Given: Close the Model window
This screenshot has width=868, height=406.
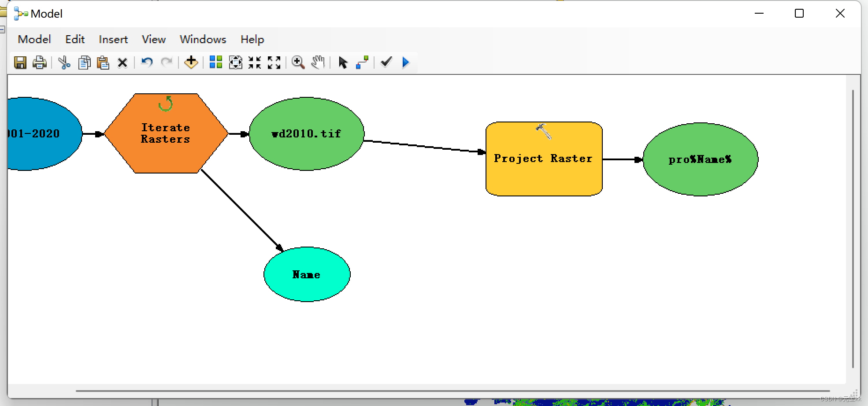Looking at the screenshot, I should (840, 14).
